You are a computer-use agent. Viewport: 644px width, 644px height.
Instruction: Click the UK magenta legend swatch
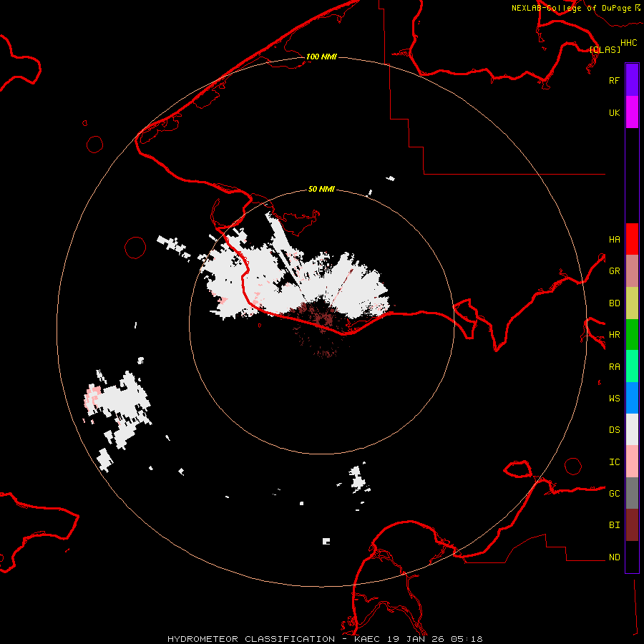pyautogui.click(x=632, y=112)
